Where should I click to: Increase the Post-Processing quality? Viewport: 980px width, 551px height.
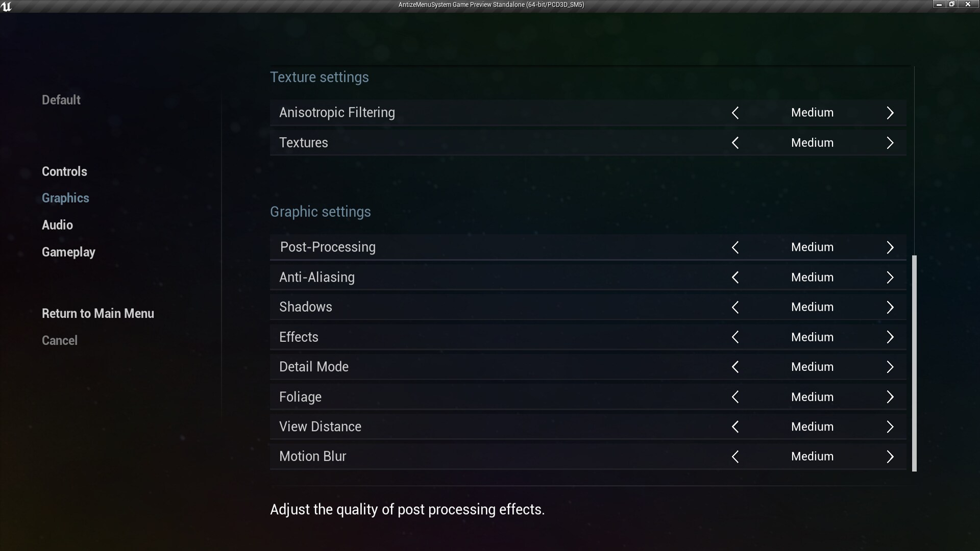pos(891,247)
